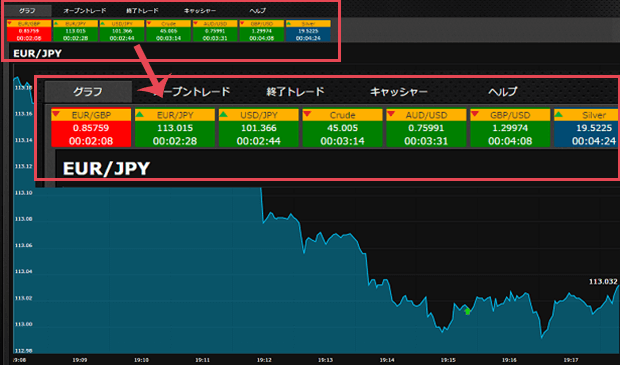Click the green up arrow on enlarged USD/JPY tile

point(223,114)
